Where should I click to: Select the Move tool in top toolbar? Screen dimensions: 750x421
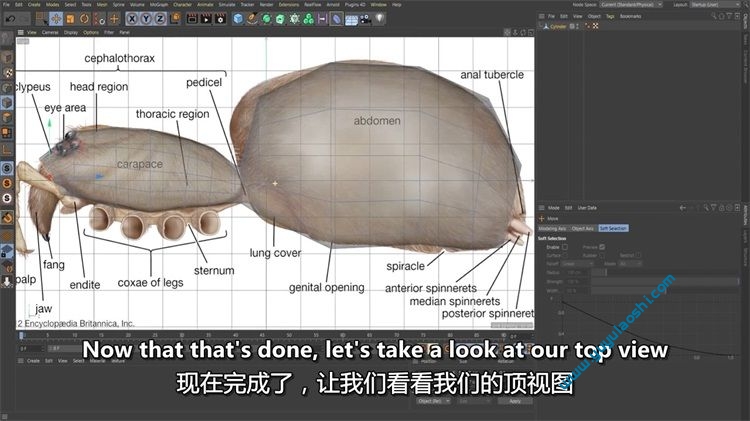(56, 19)
